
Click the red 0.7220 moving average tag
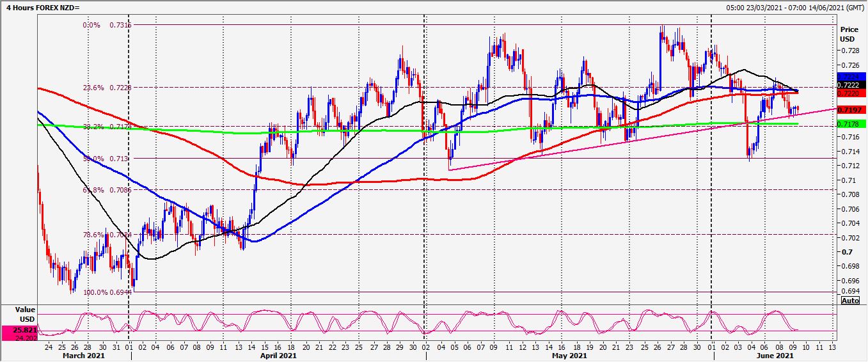coord(850,93)
